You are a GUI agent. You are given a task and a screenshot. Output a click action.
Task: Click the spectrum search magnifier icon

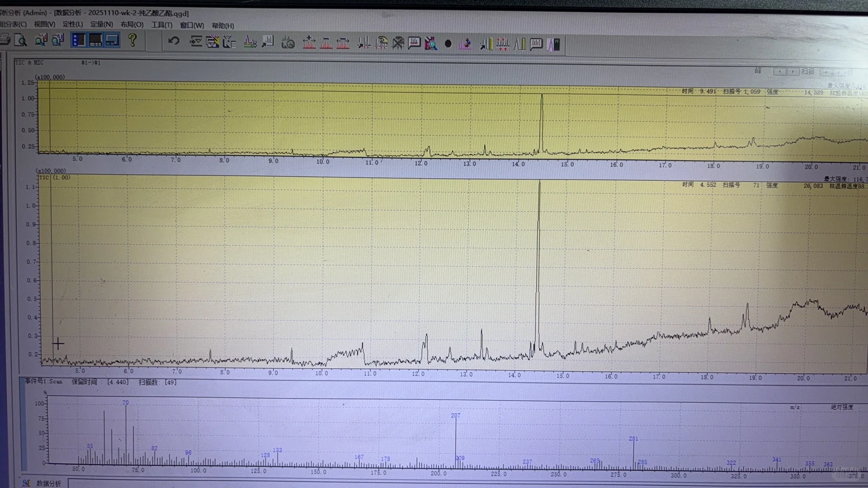click(431, 43)
